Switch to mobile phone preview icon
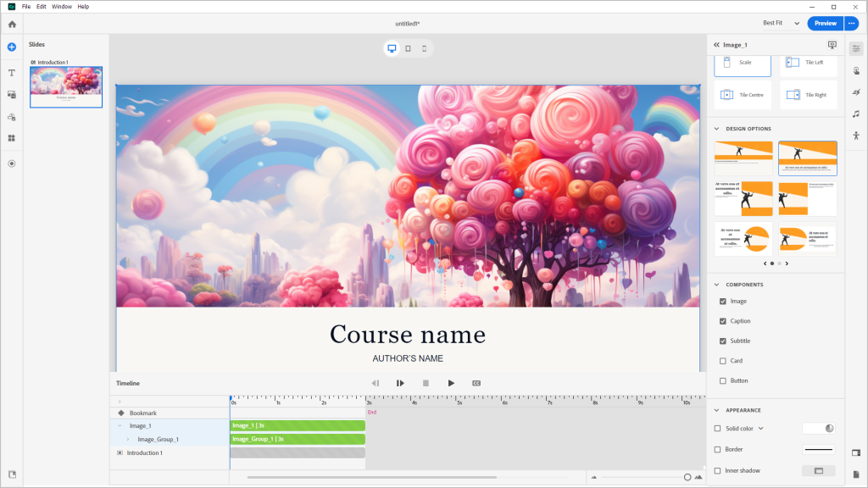This screenshot has height=488, width=868. (x=424, y=48)
